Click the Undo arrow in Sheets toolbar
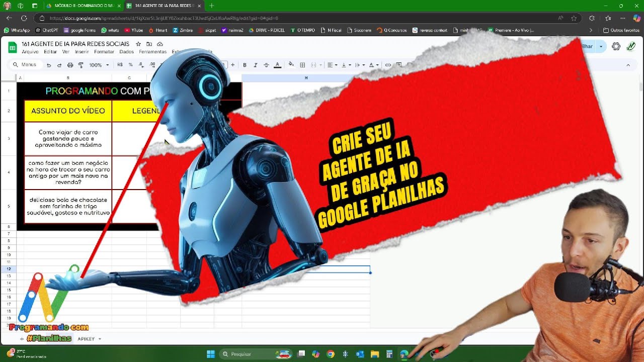This screenshot has height=362, width=644. click(x=49, y=65)
